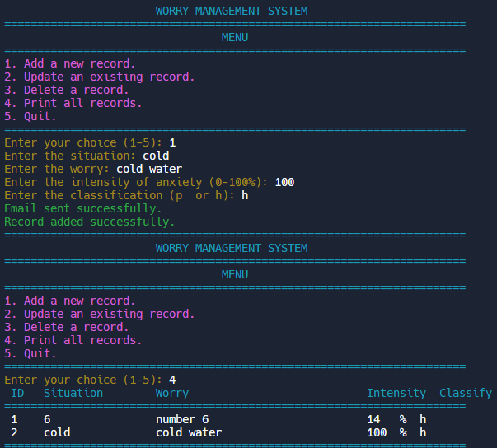The height and width of the screenshot is (448, 497).
Task: Click the 'Situation' column header
Action: [x=73, y=393]
